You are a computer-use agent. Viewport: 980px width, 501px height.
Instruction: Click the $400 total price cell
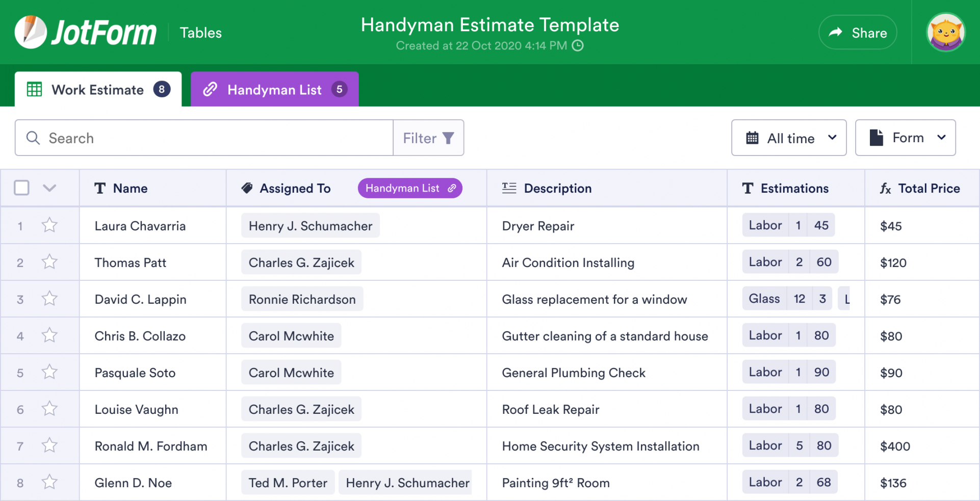tap(922, 446)
